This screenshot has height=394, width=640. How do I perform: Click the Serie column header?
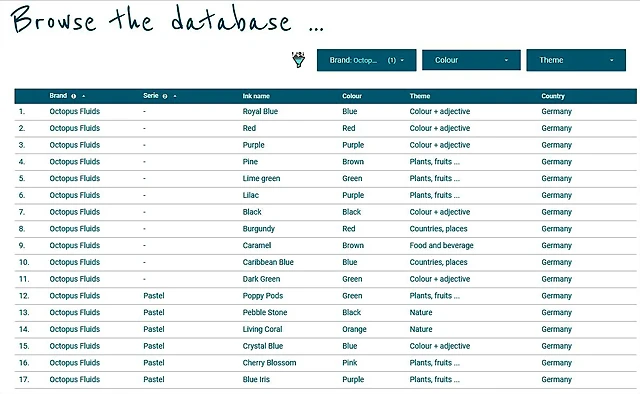(151, 96)
